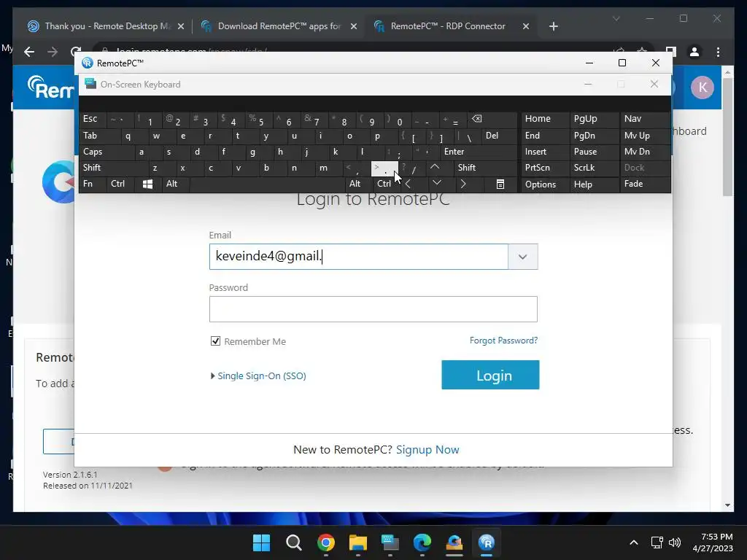747x560 pixels.
Task: Toggle Fn key on On-Screen Keyboard
Action: (93, 184)
